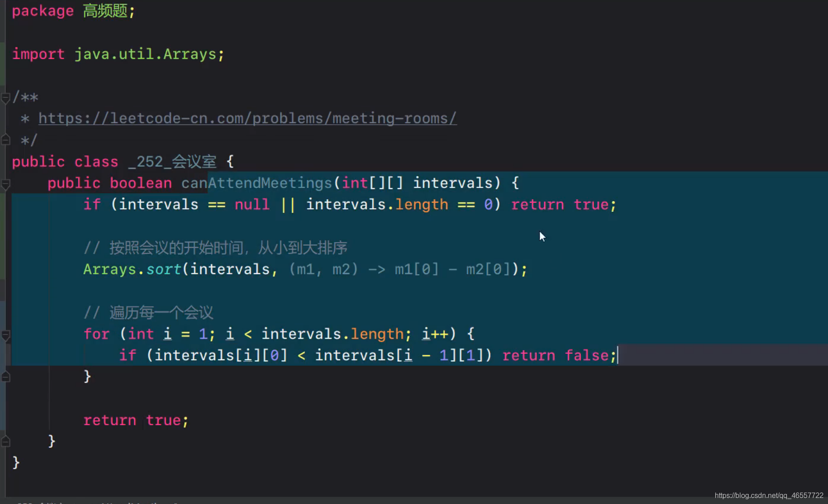
Task: Open the leetcode-cn meeting-rooms link
Action: tap(247, 119)
